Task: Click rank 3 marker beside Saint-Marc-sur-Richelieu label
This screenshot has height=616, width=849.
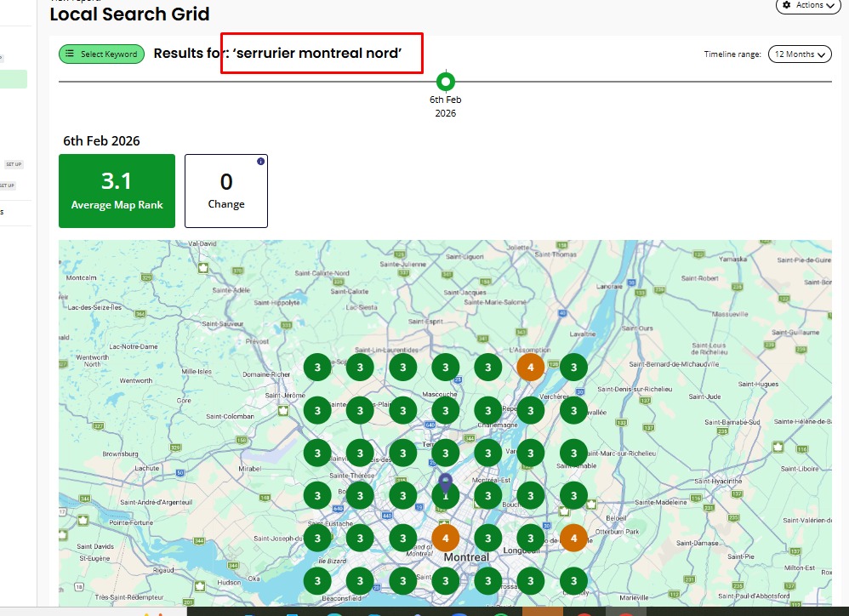Action: point(573,453)
